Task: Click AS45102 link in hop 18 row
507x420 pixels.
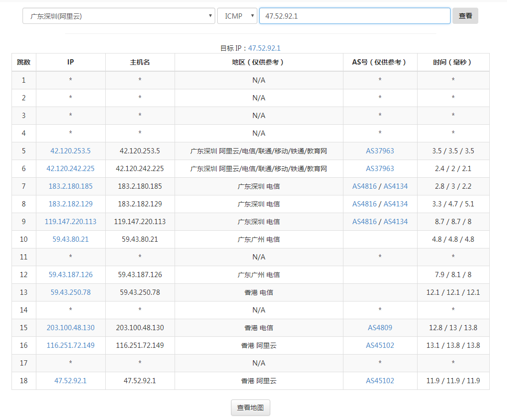Action: click(380, 381)
